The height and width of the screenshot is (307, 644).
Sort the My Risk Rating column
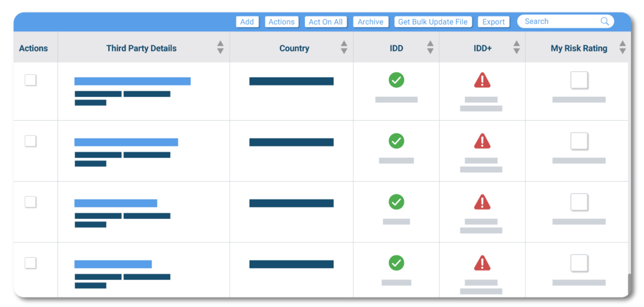pyautogui.click(x=622, y=48)
